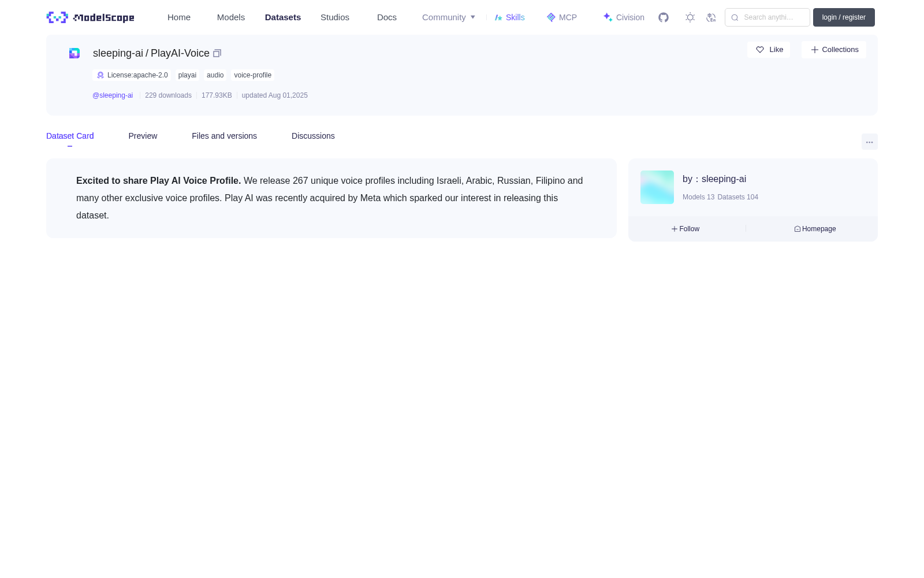Click the license badge icon
The image size is (924, 578).
tap(100, 75)
